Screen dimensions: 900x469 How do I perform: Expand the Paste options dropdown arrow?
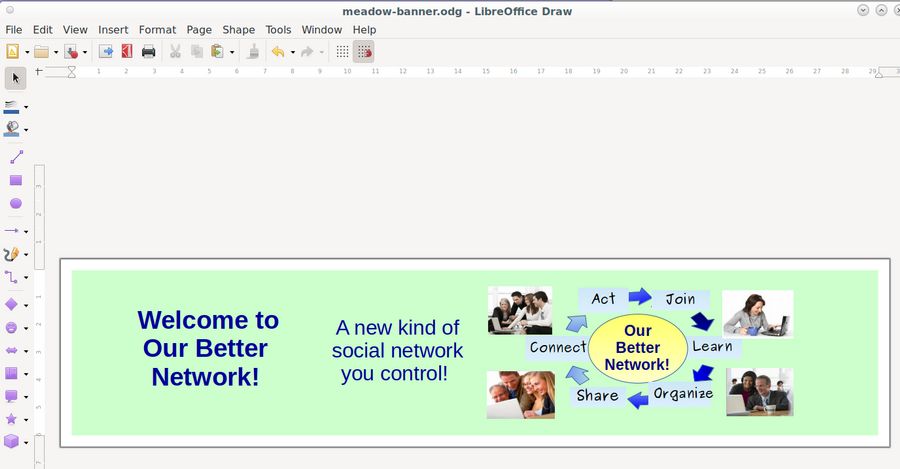[232, 52]
